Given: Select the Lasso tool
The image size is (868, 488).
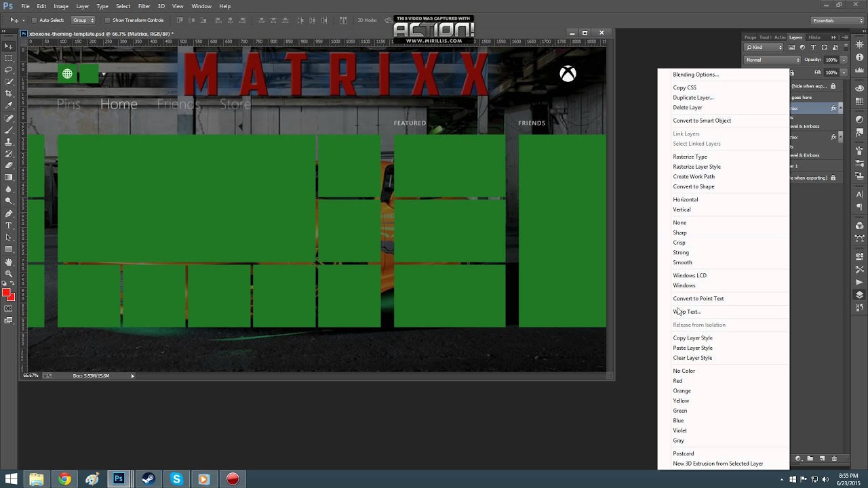Looking at the screenshot, I should point(9,70).
